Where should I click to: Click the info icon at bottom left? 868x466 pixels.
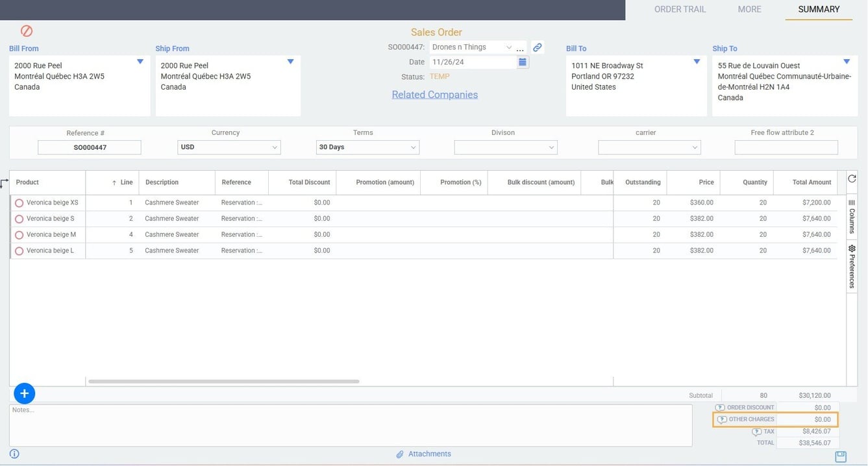14,454
